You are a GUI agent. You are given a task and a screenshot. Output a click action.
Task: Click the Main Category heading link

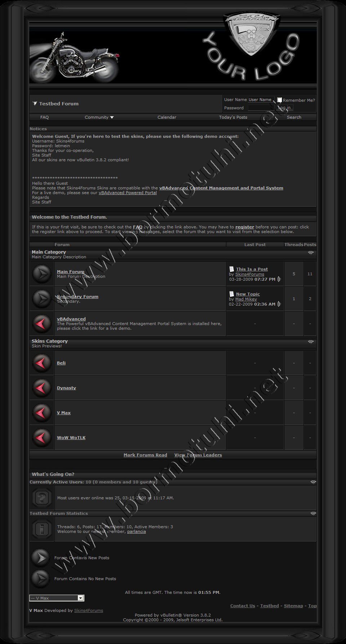49,252
